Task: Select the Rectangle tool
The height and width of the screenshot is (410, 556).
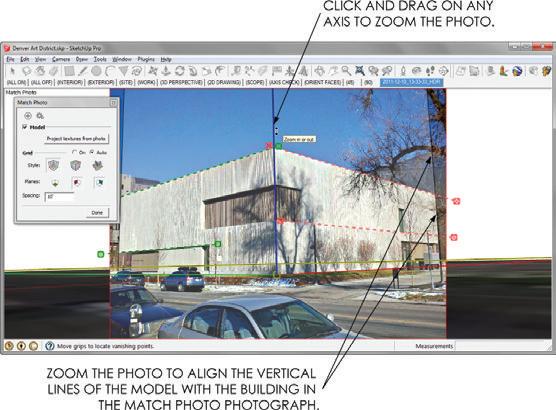Action: point(70,71)
